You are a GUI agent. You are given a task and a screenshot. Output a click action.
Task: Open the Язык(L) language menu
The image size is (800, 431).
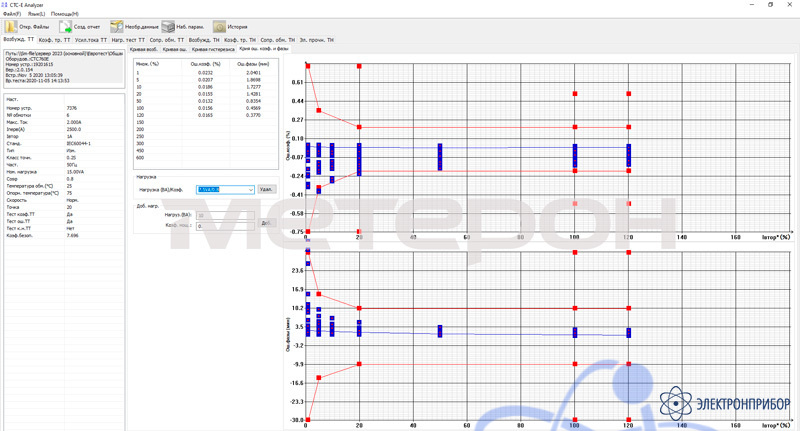pyautogui.click(x=36, y=14)
